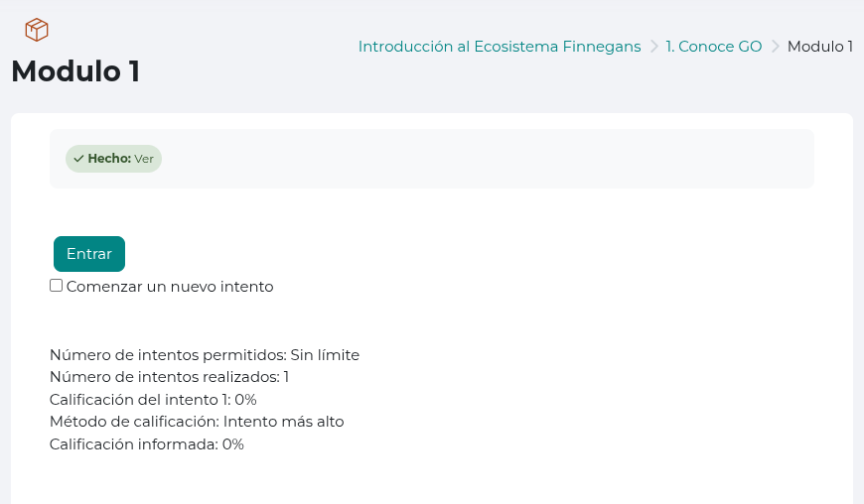Click the Modulo 1 page heading
The width and height of the screenshot is (864, 504).
75,71
